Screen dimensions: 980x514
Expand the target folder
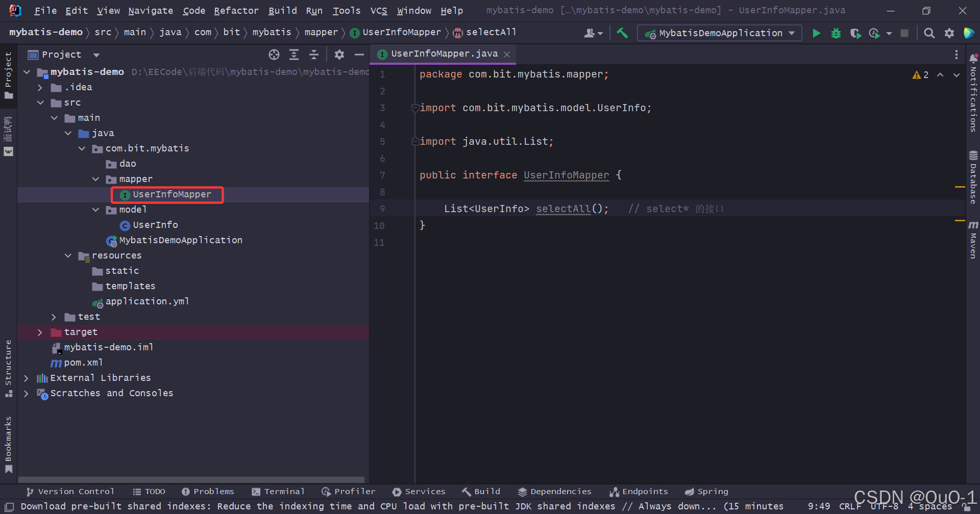(40, 332)
